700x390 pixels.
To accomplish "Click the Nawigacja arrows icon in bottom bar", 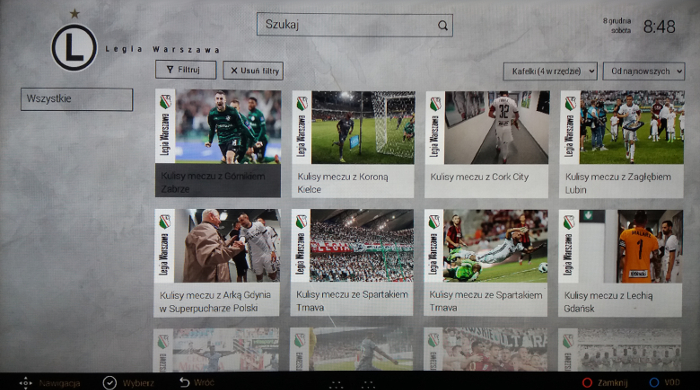I will coord(25,383).
